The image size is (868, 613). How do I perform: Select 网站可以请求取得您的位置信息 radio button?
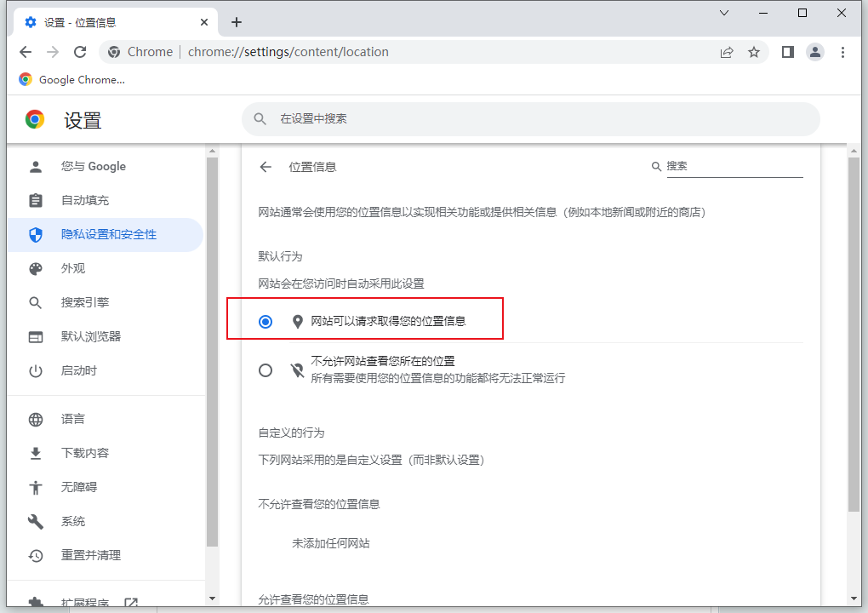click(266, 321)
